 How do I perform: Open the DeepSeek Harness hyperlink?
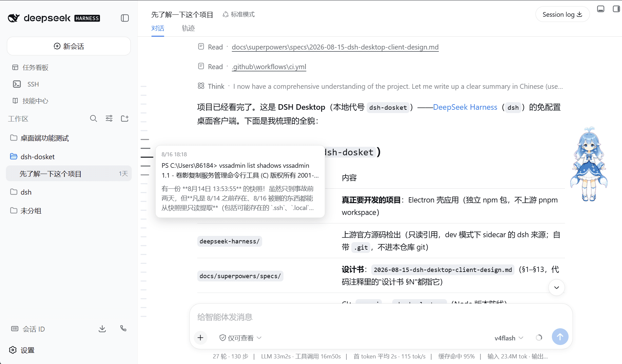click(465, 107)
